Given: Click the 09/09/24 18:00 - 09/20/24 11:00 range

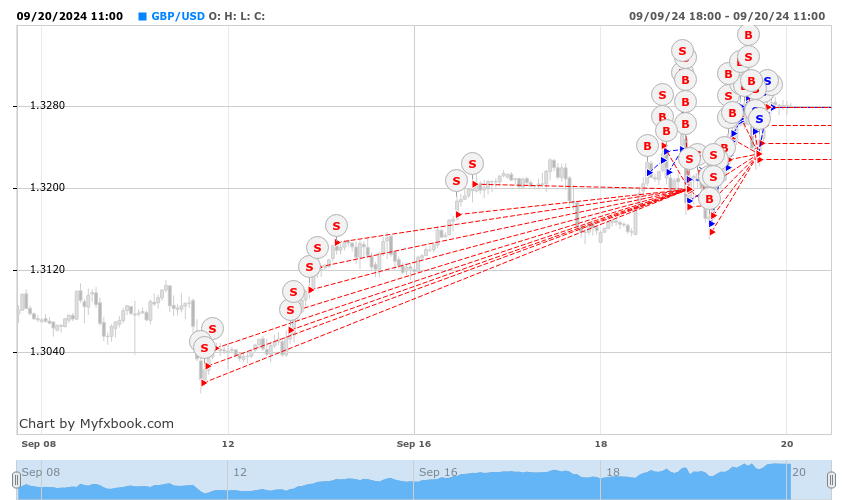Looking at the screenshot, I should (x=727, y=16).
